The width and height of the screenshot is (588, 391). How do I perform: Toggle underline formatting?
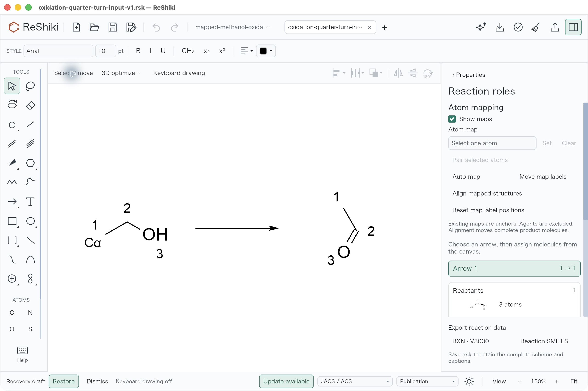click(163, 51)
